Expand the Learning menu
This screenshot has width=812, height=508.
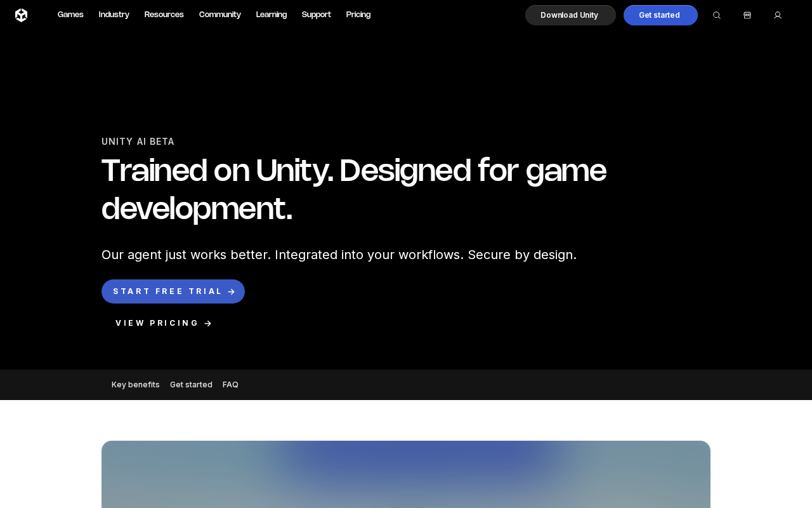272,15
